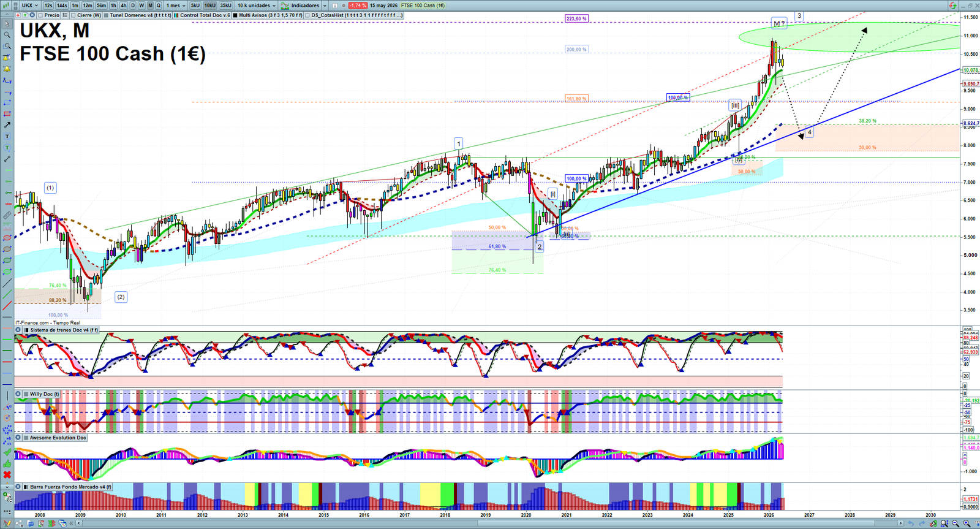This screenshot has height=529, width=980.
Task: Select the 1m timeframe button
Action: [x=75, y=6]
